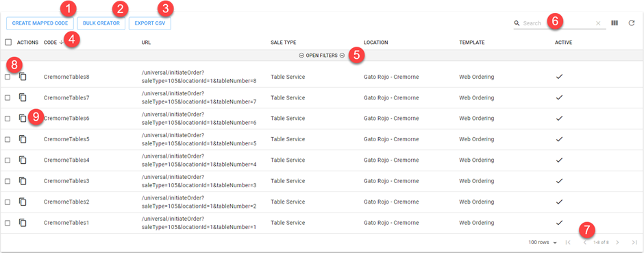Sort by the Template column header

click(472, 43)
